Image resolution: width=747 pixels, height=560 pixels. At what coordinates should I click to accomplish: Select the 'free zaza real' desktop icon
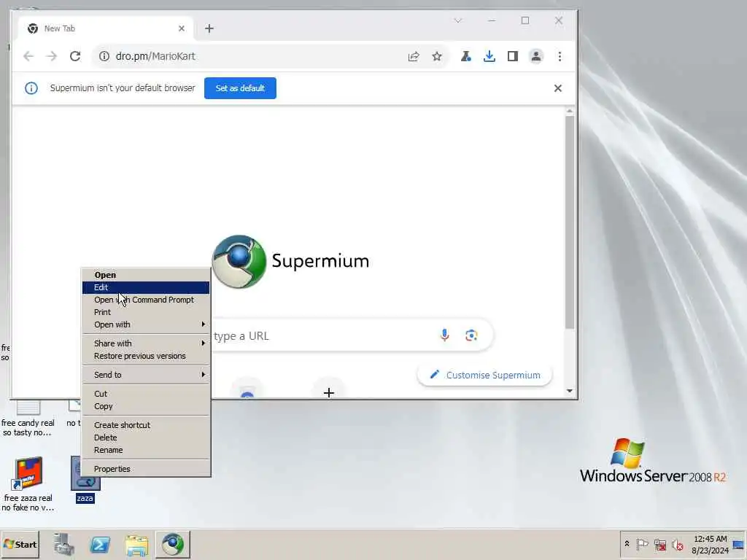click(x=28, y=483)
